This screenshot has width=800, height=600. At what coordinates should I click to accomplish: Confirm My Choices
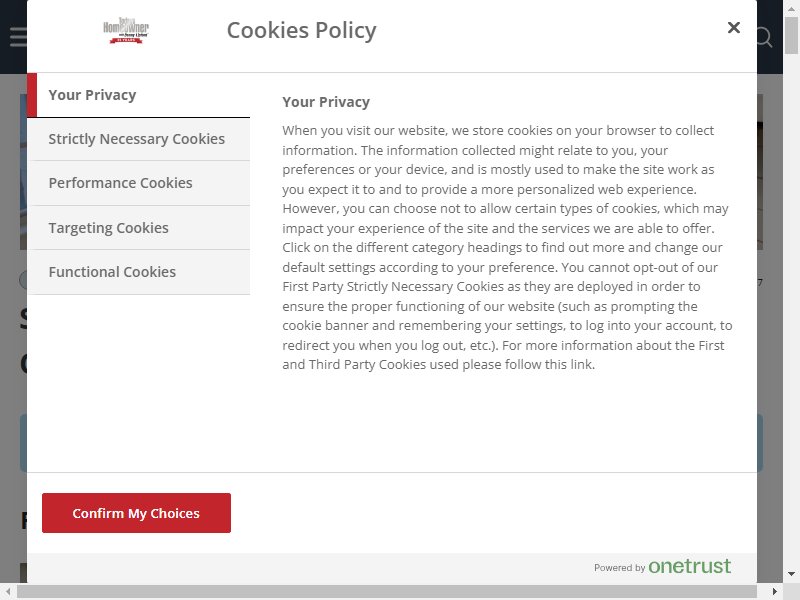coord(136,513)
